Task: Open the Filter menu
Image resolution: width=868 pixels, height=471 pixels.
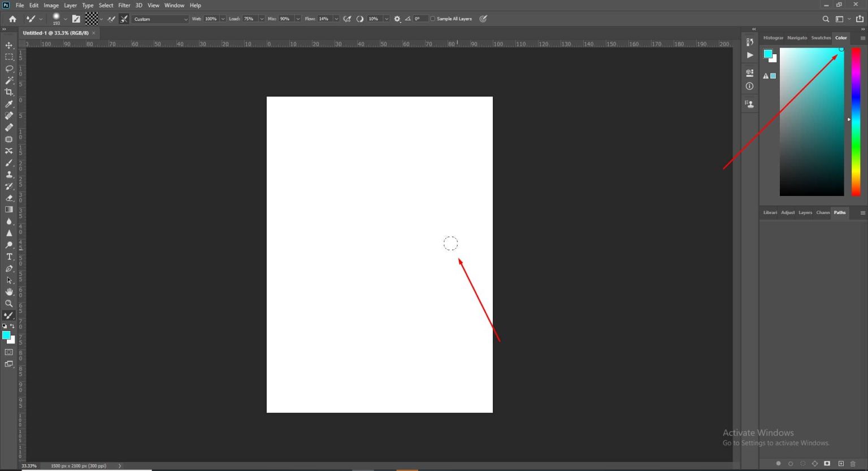Action: 124,5
